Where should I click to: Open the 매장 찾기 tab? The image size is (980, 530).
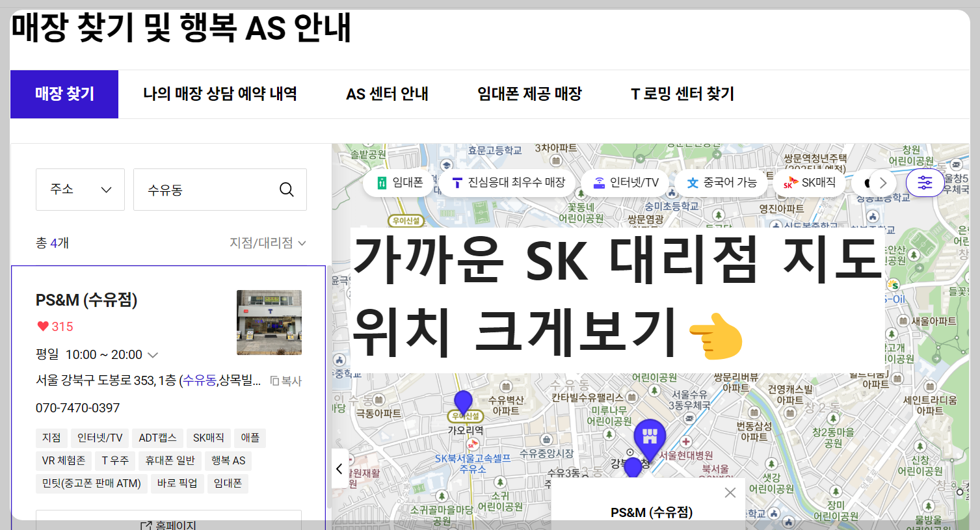(64, 94)
